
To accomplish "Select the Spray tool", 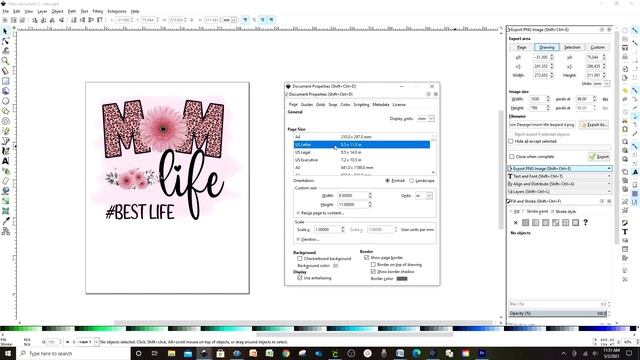I will click(5, 171).
